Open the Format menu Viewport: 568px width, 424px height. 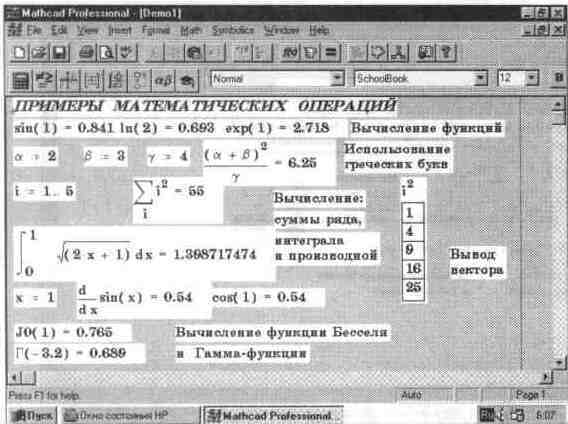(x=156, y=30)
